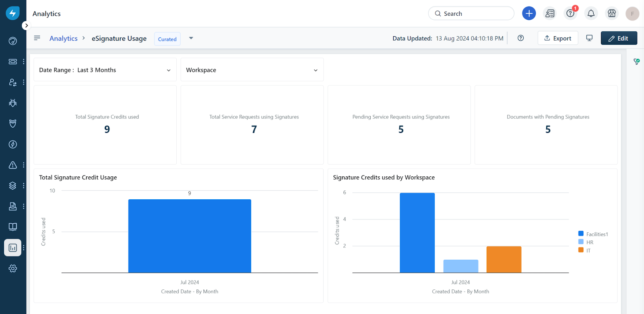Click the data updated help icon

(x=521, y=38)
